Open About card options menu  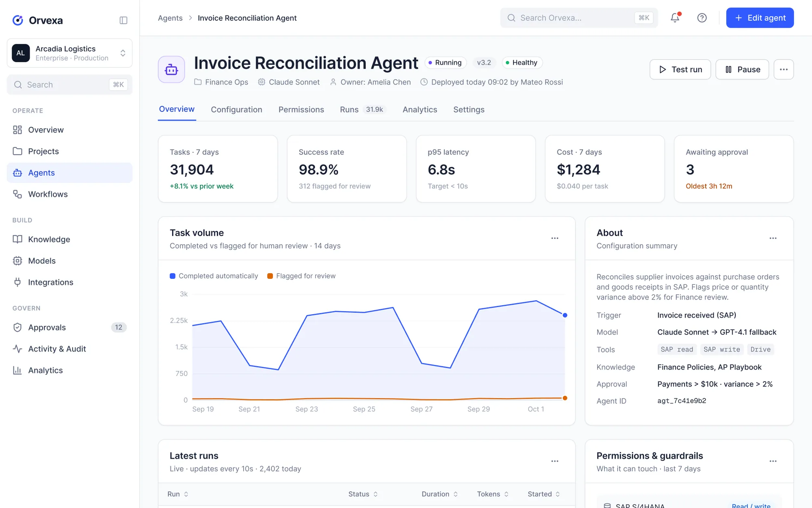tap(773, 238)
